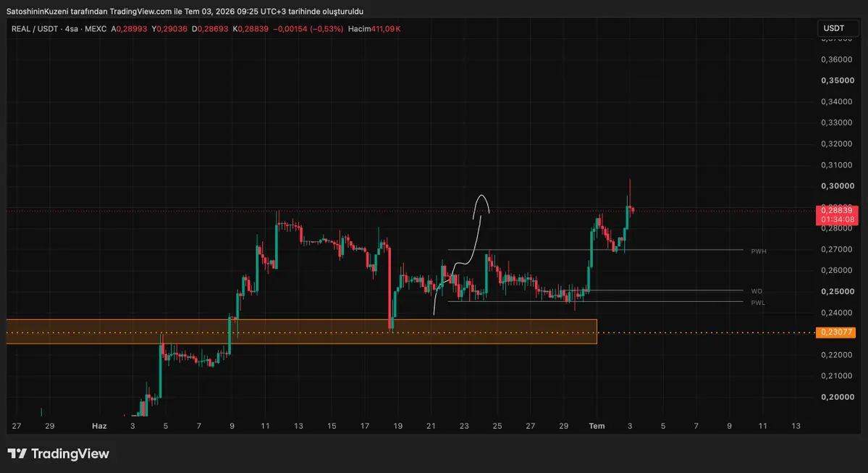Image resolution: width=868 pixels, height=473 pixels.
Task: Click price axis label 0,36000
Action: [836, 59]
